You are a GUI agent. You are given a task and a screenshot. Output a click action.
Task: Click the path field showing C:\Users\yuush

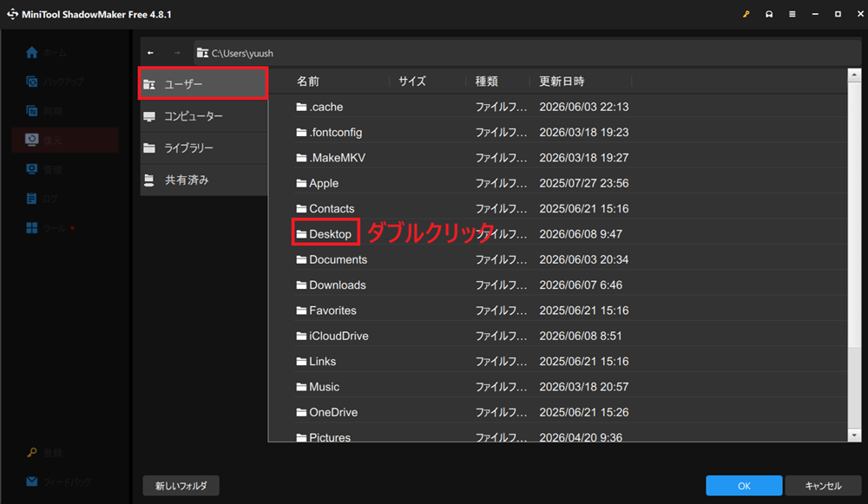(x=526, y=53)
